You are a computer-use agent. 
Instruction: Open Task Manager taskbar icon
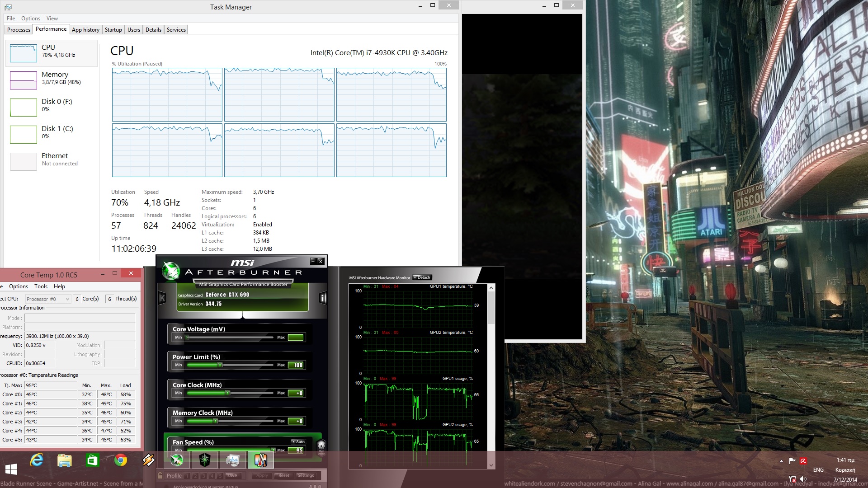(x=232, y=460)
